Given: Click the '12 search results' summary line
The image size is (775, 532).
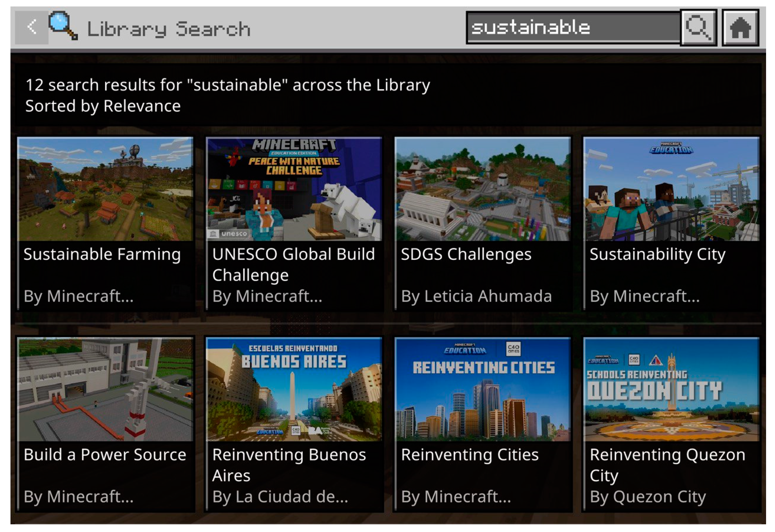Looking at the screenshot, I should point(228,85).
